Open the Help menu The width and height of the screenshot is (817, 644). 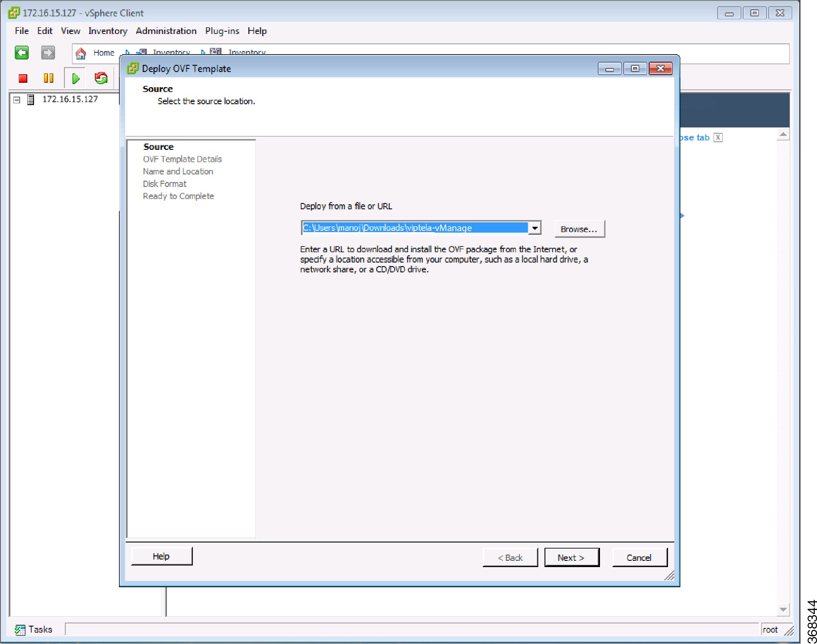[x=257, y=31]
